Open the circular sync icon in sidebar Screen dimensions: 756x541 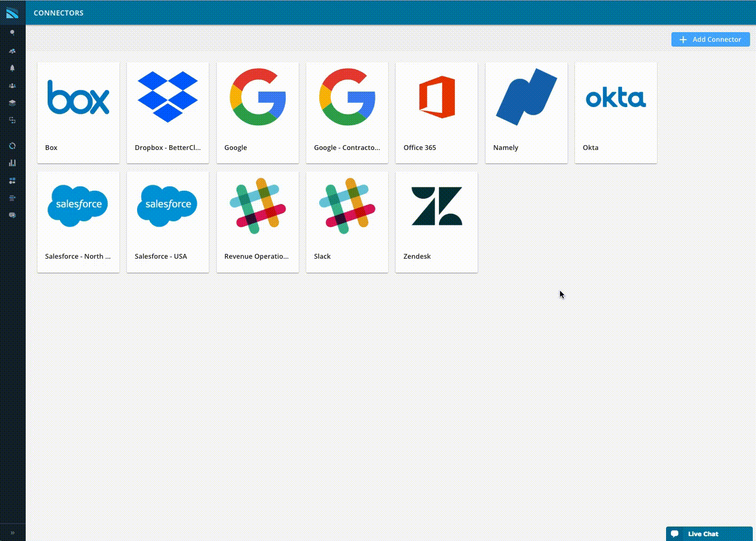pyautogui.click(x=12, y=146)
